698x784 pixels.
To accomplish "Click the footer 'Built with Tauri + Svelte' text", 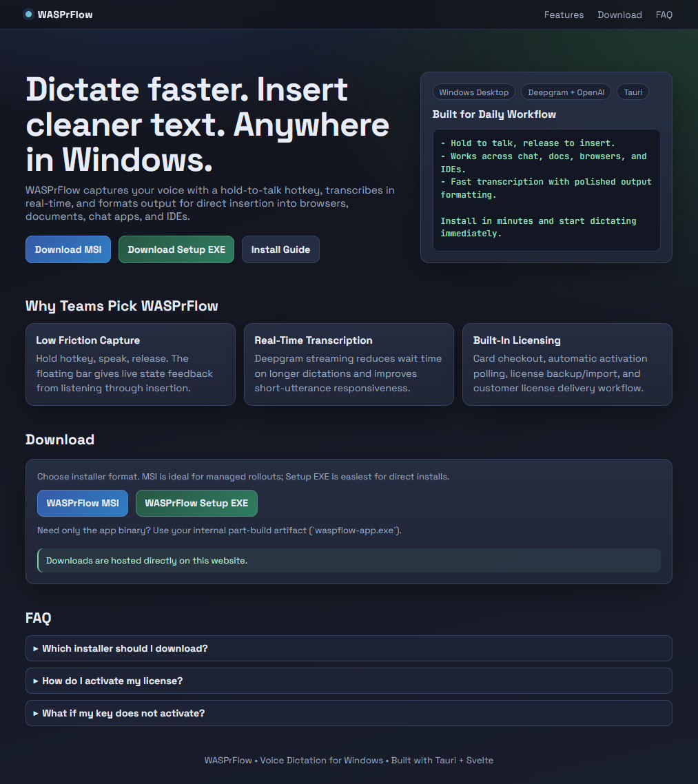I will coord(442,760).
